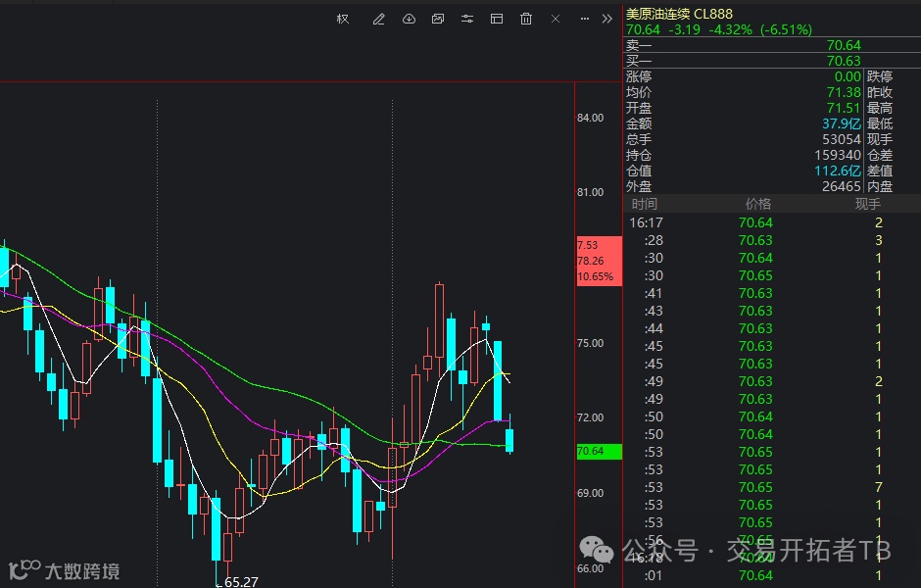
Task: Click the 最低 label
Action: point(879,123)
